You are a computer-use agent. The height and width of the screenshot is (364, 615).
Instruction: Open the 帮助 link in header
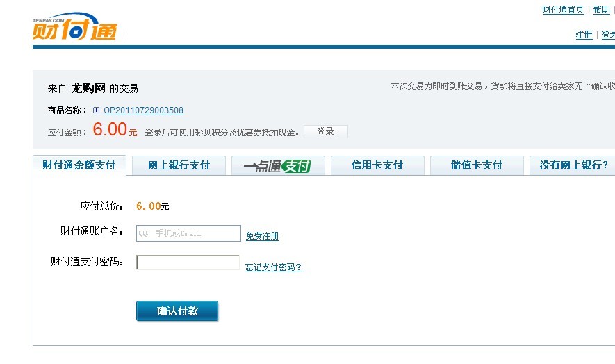tap(601, 10)
